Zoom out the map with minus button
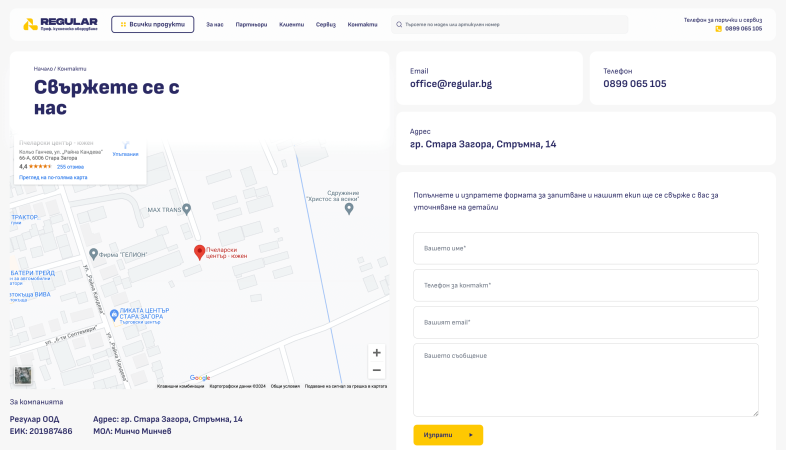This screenshot has height=450, width=786. click(x=376, y=370)
